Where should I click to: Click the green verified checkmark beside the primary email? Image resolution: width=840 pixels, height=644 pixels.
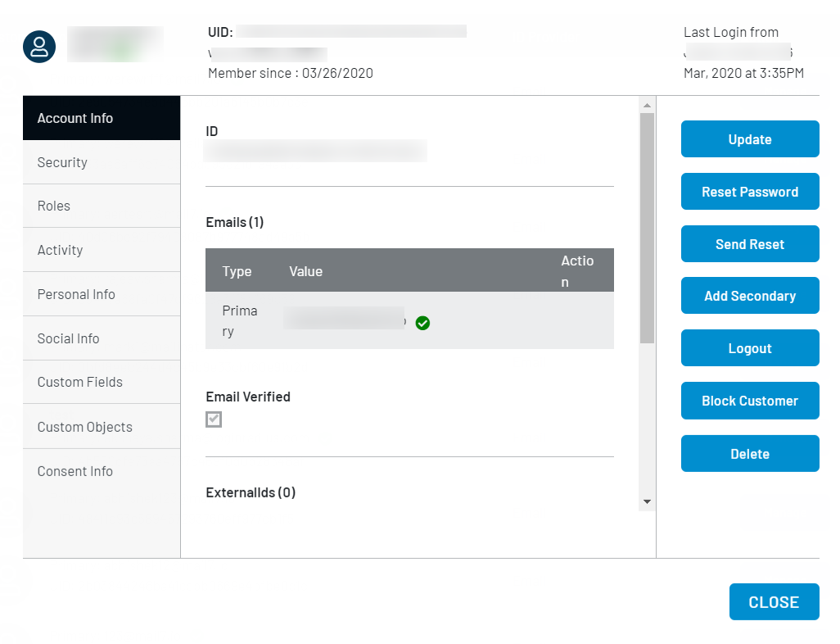[x=422, y=323]
